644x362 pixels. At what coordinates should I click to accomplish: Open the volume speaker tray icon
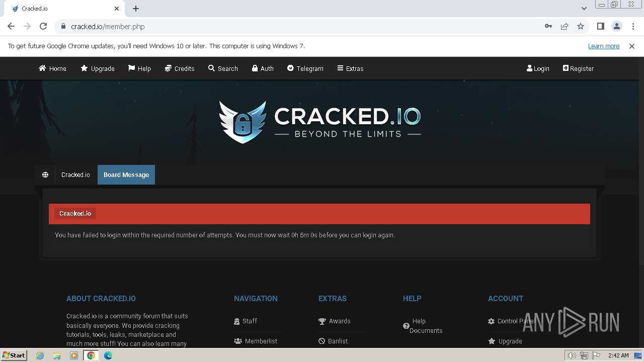572,355
